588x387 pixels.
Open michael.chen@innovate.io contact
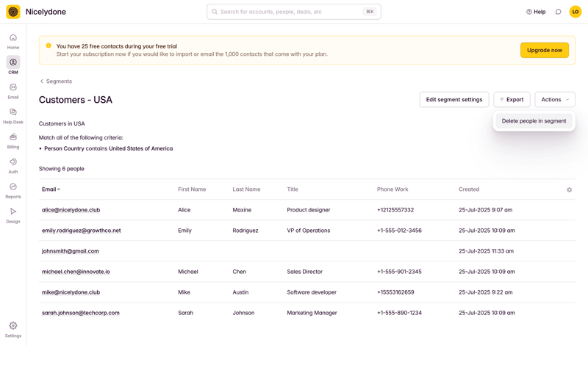point(76,272)
